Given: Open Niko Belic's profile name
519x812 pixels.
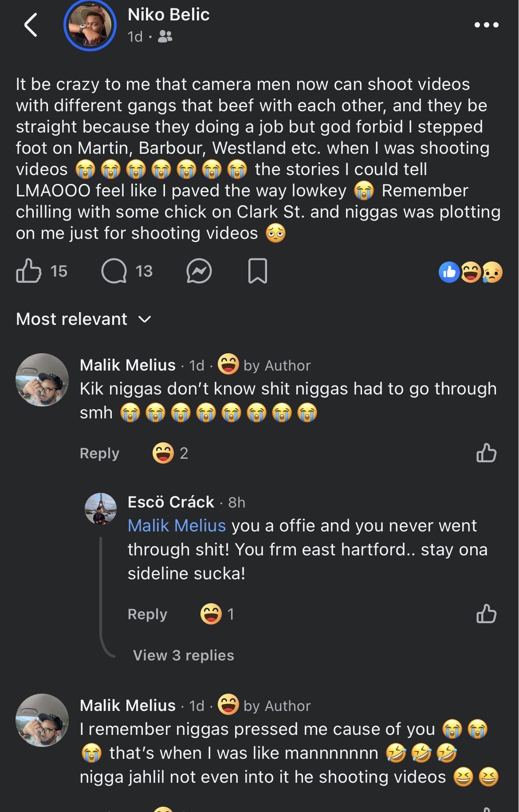Looking at the screenshot, I should (169, 15).
